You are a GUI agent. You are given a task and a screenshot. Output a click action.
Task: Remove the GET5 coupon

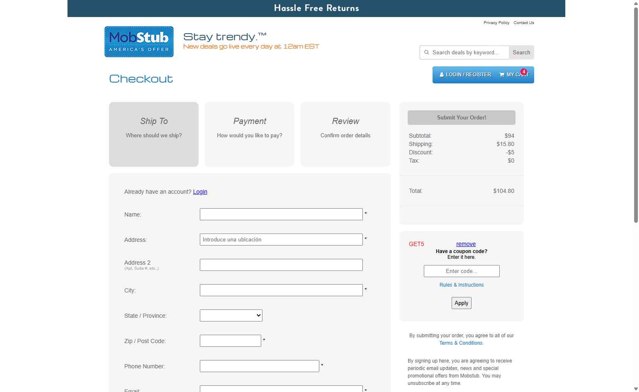click(x=466, y=244)
